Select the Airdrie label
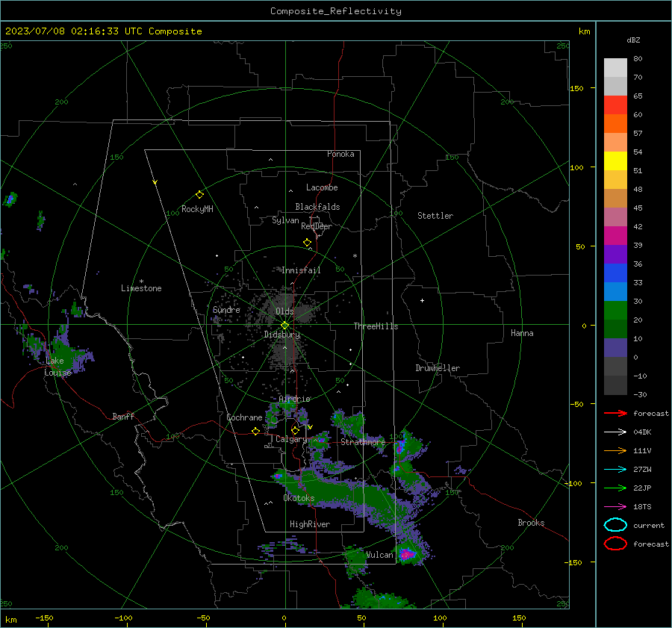672x628 pixels. click(294, 399)
